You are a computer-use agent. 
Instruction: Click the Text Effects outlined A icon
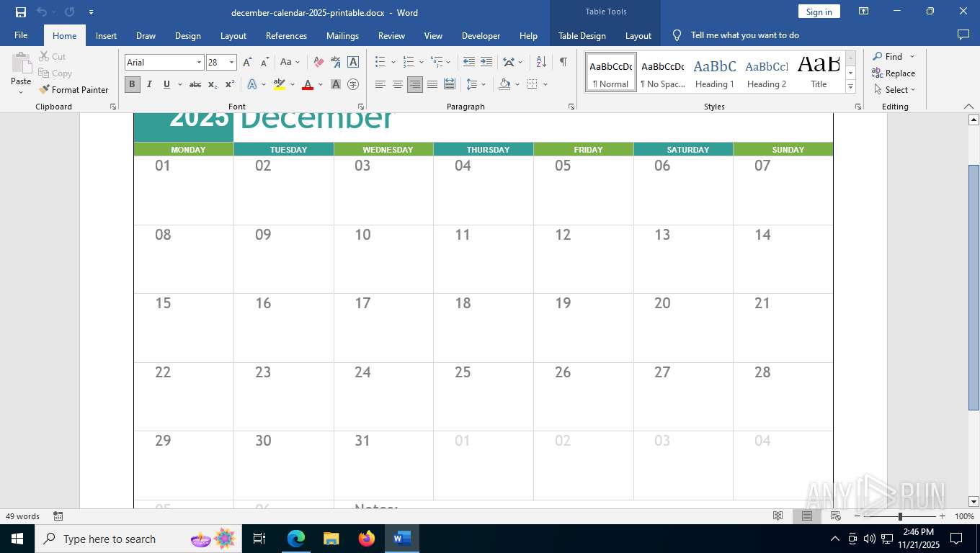252,84
